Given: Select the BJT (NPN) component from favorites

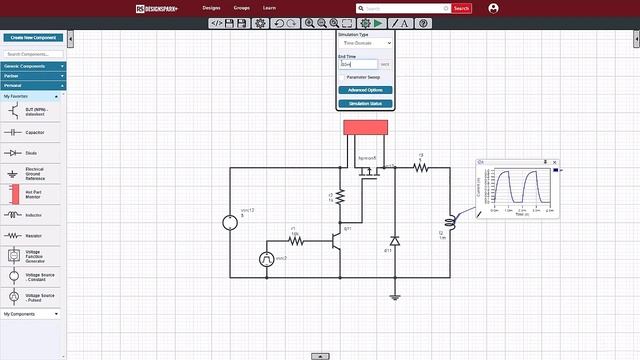Looking at the screenshot, I should point(31,111).
